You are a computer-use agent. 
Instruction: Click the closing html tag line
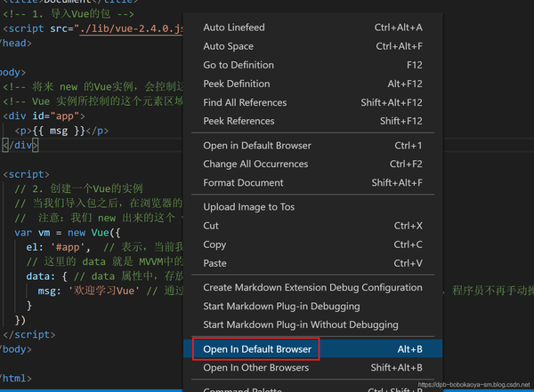(16, 379)
